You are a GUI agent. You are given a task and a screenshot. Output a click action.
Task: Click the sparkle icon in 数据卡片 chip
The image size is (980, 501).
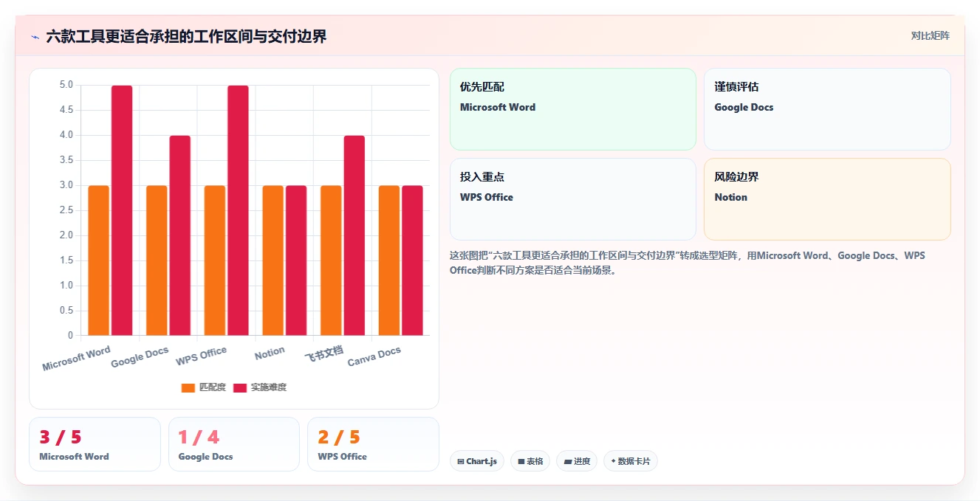coord(613,461)
